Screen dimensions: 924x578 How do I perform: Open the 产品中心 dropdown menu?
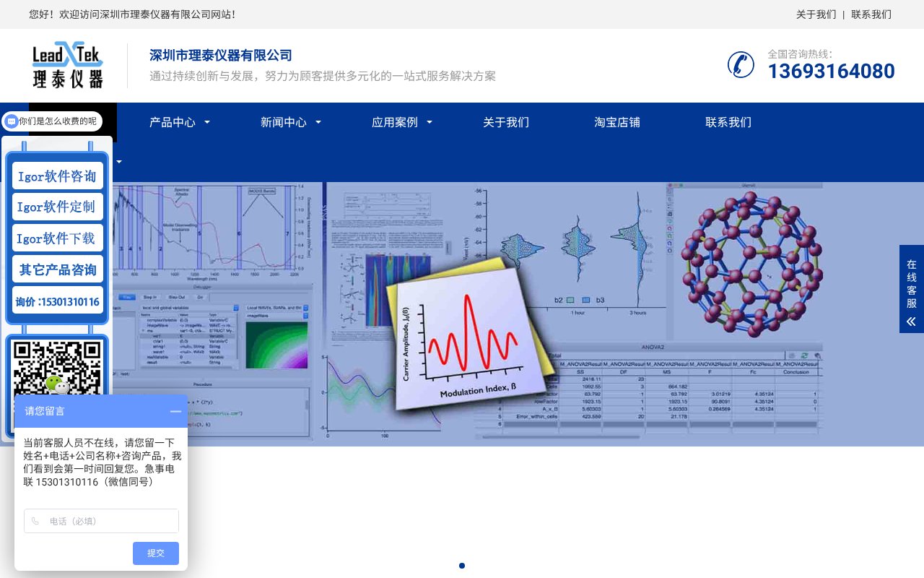[172, 122]
